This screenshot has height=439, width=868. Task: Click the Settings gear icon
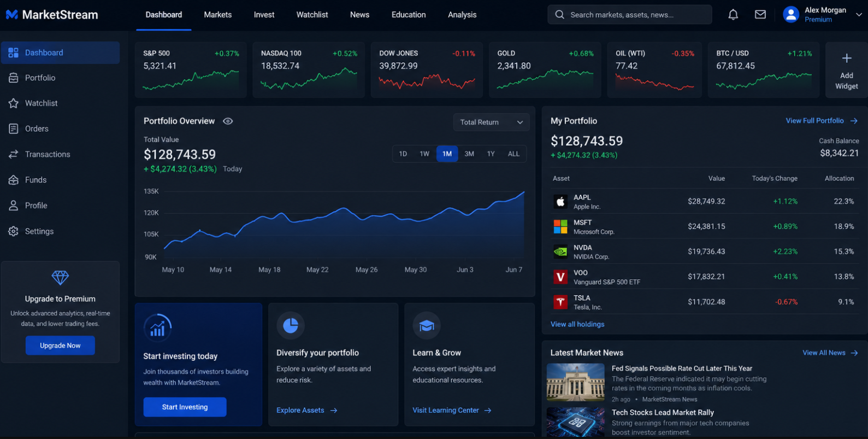pos(14,231)
